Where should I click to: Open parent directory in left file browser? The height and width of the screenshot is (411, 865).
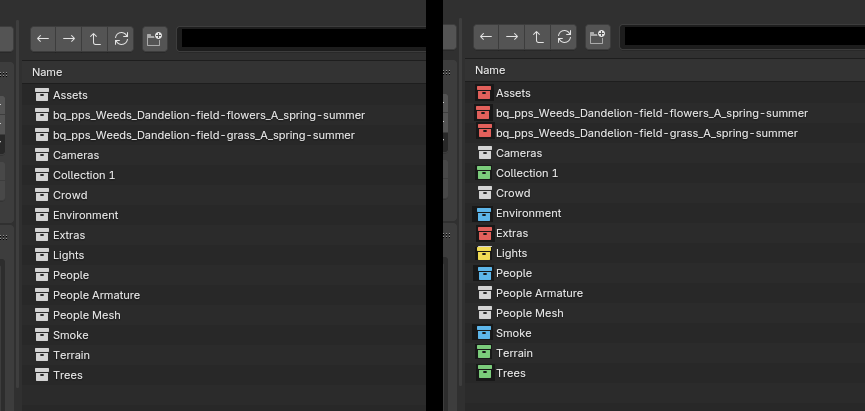[95, 39]
